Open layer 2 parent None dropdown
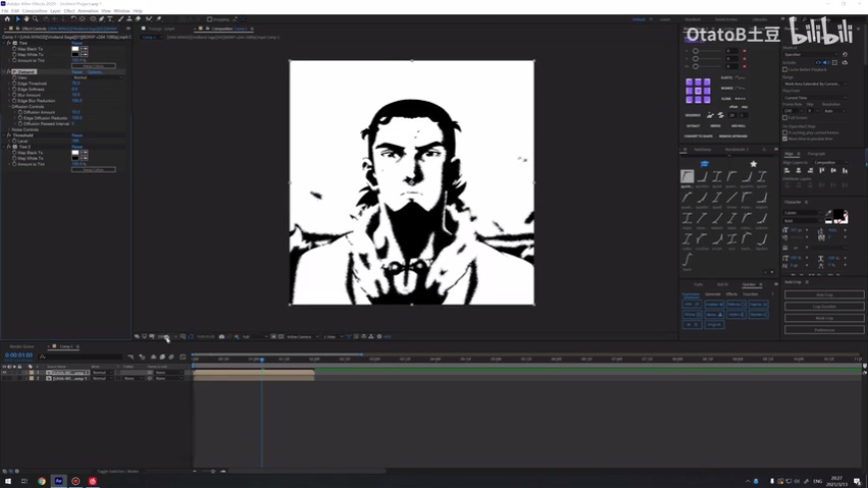Image resolution: width=868 pixels, height=488 pixels. [x=169, y=379]
